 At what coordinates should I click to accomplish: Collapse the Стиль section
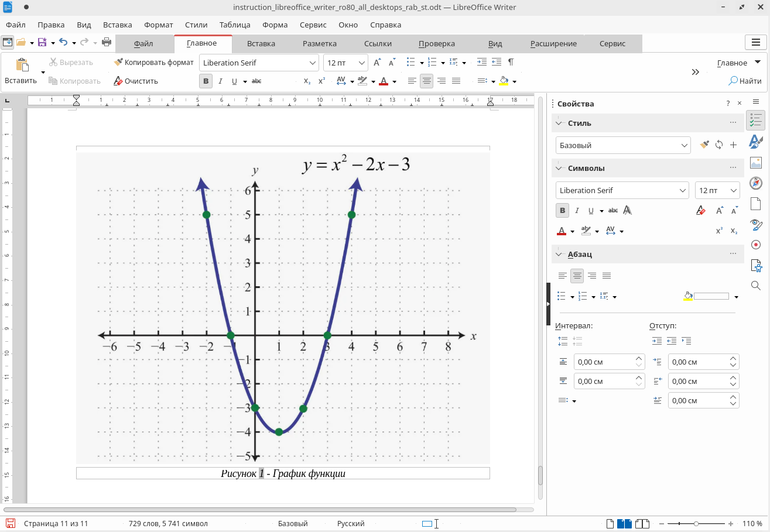(559, 123)
